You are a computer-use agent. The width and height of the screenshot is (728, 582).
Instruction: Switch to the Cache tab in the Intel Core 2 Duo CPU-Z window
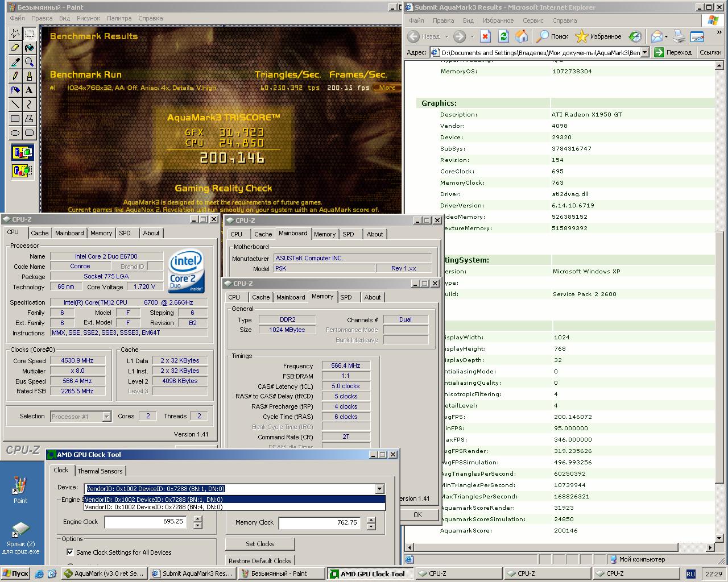point(39,233)
